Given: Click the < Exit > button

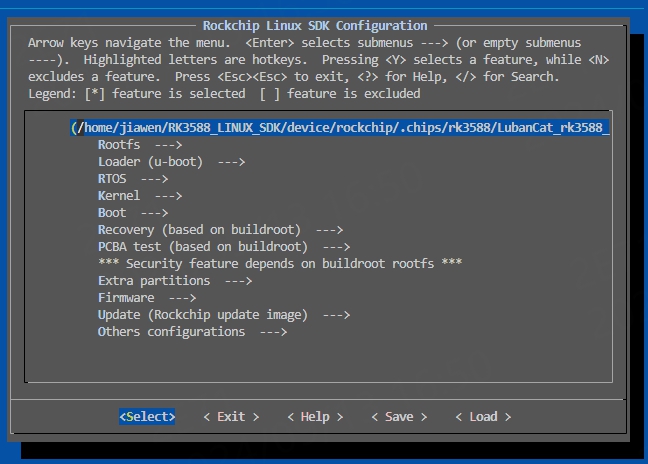Looking at the screenshot, I should pos(231,416).
